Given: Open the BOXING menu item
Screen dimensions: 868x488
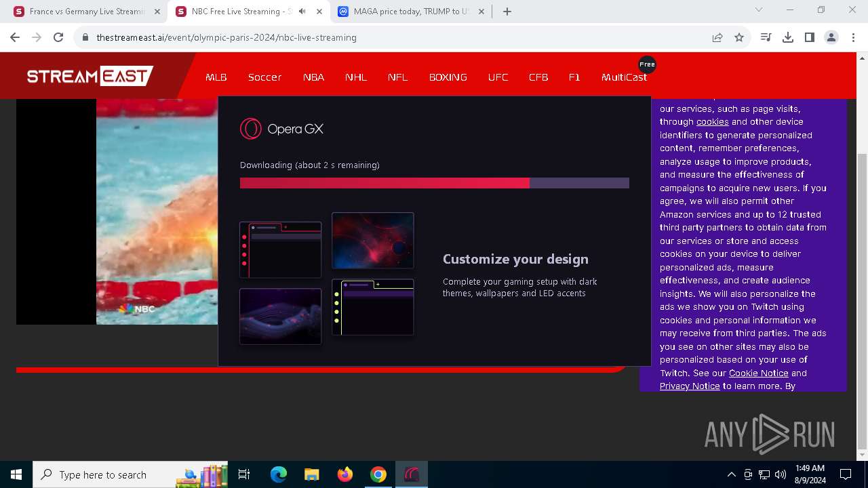Looking at the screenshot, I should 448,77.
